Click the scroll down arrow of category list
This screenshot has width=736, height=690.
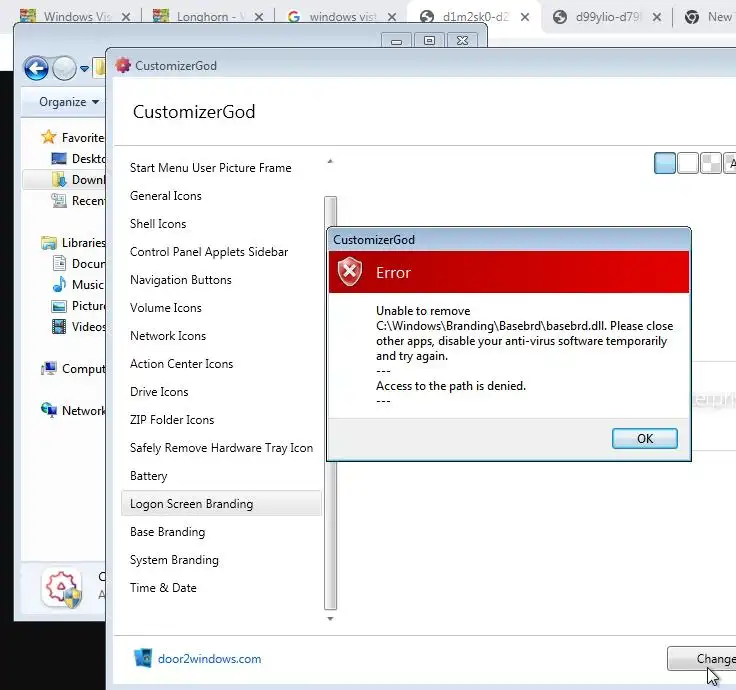click(330, 619)
